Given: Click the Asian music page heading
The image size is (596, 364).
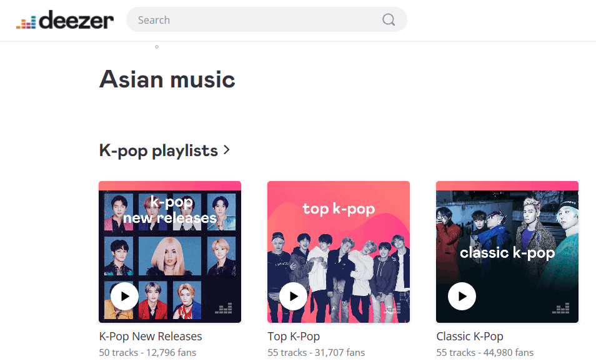Looking at the screenshot, I should [x=167, y=79].
